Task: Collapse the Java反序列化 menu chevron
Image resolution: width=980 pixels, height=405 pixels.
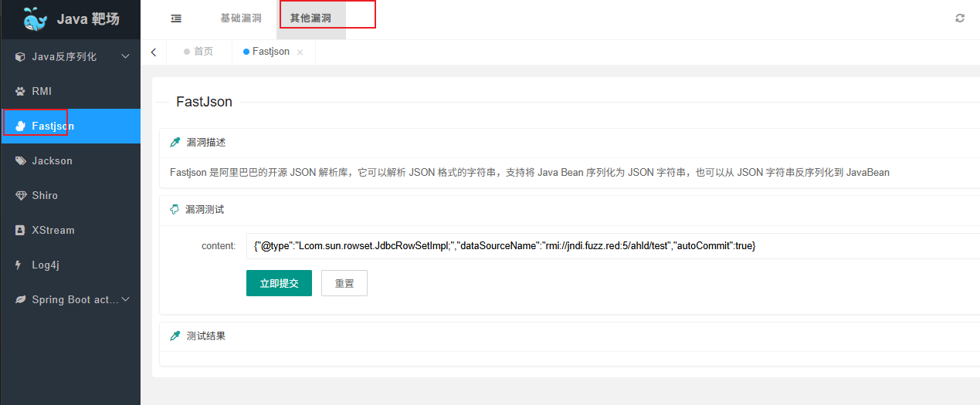Action: pos(125,56)
